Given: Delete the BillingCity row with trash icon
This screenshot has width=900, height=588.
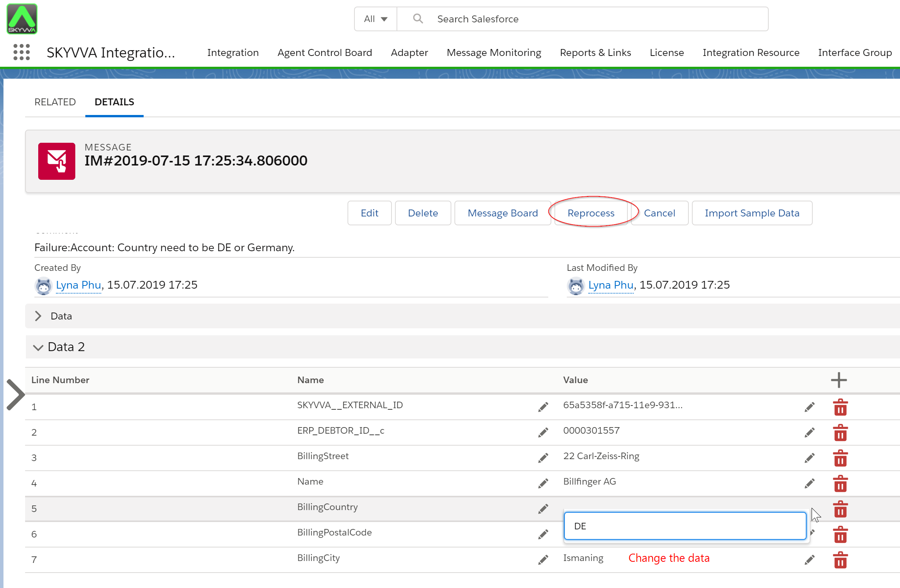Looking at the screenshot, I should point(840,560).
